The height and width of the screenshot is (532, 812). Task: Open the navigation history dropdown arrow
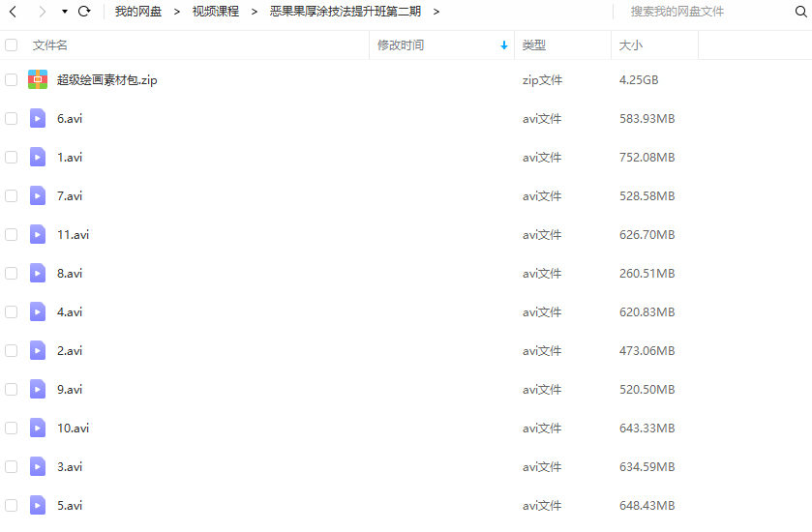coord(64,12)
